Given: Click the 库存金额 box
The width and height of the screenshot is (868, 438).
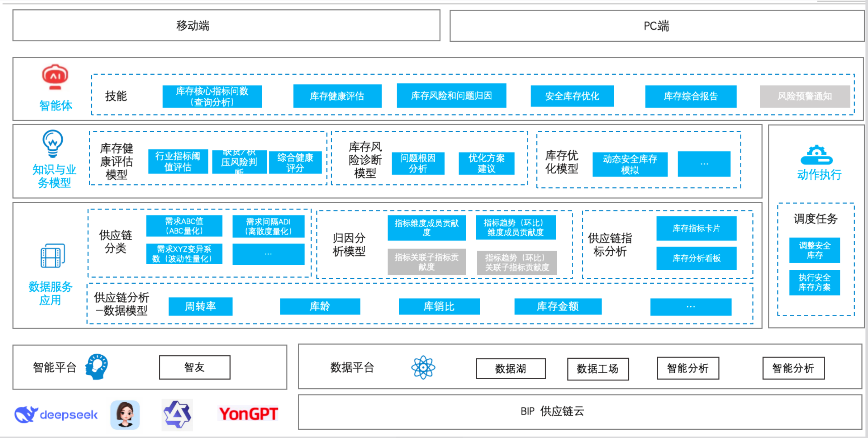Looking at the screenshot, I should point(558,306).
